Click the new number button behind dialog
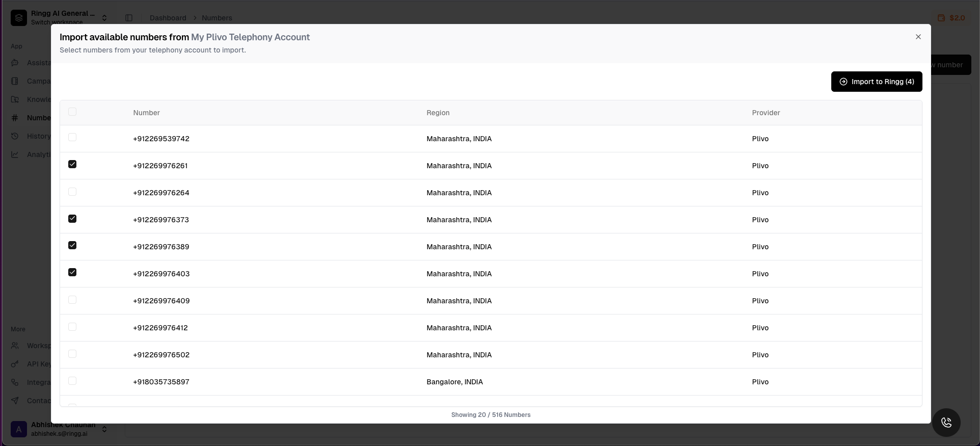980x446 pixels. click(951, 65)
